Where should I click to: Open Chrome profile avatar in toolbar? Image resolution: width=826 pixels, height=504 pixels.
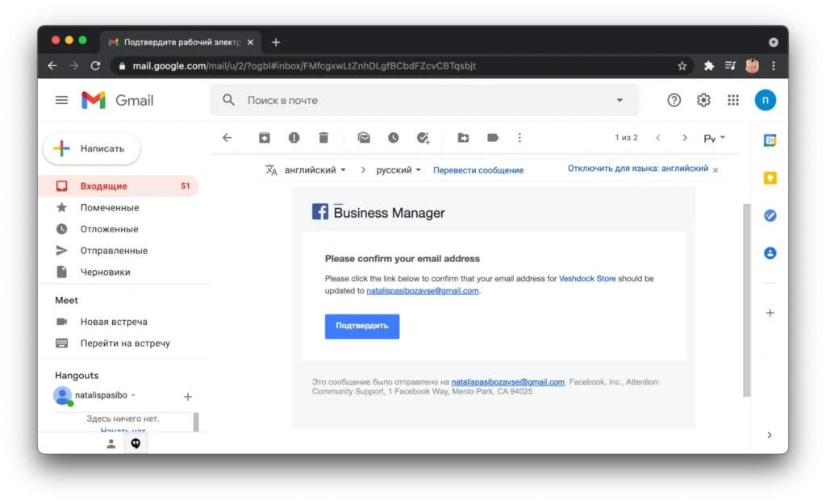point(752,66)
